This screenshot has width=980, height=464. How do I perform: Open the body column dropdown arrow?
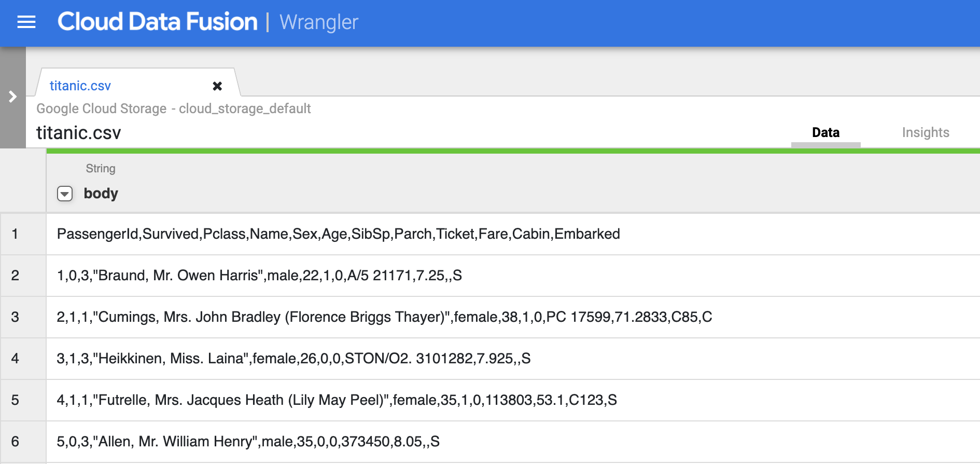(65, 194)
